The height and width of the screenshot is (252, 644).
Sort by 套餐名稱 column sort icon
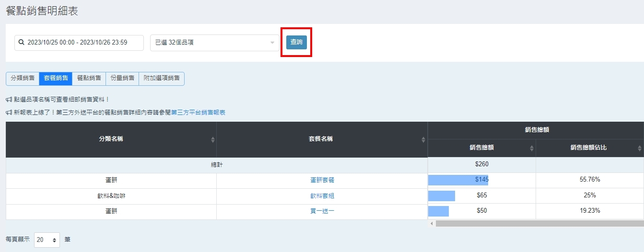click(x=423, y=139)
